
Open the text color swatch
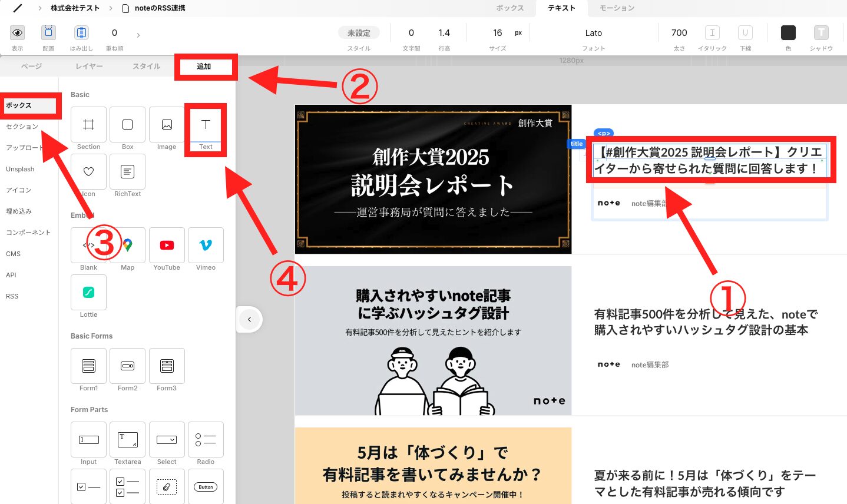pos(788,34)
